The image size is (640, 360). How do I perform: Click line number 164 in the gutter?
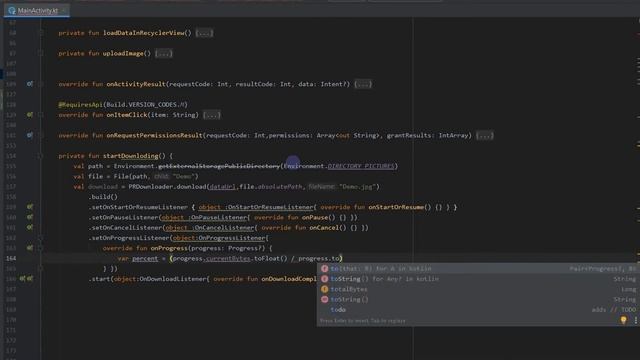point(11,258)
